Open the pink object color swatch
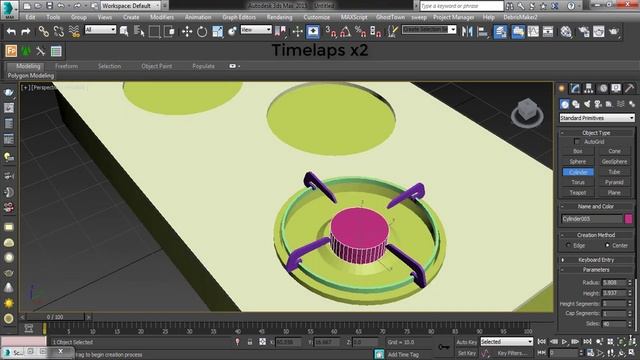 (x=629, y=219)
